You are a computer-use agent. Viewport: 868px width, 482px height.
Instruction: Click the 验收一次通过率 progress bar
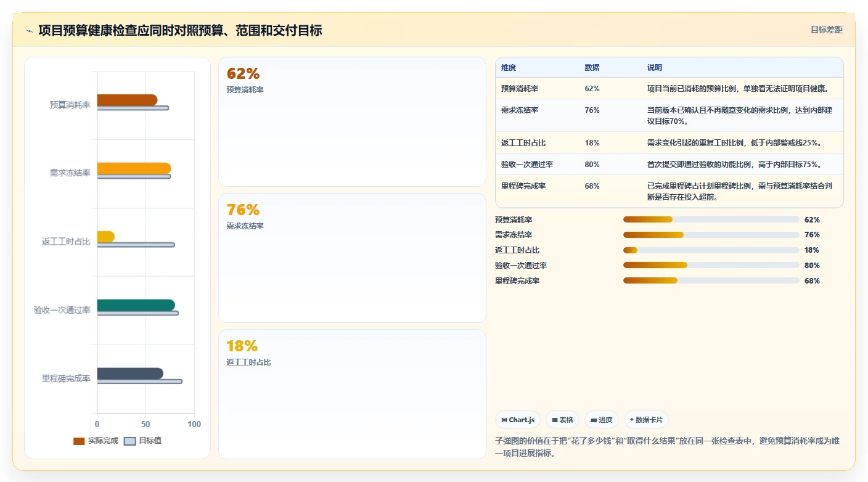711,266
